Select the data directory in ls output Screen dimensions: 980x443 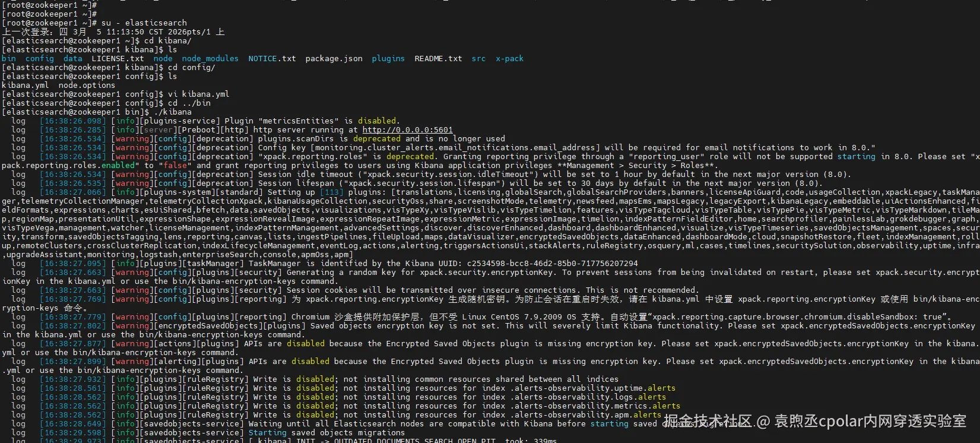[72, 58]
